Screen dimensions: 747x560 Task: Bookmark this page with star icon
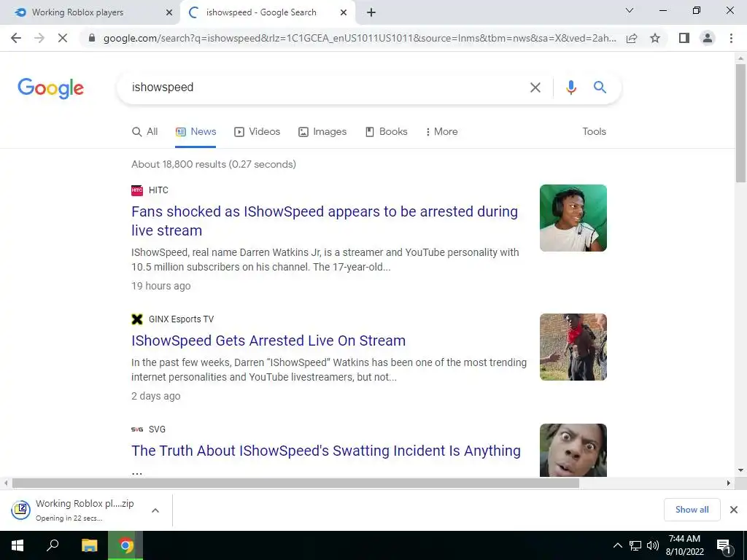pos(655,38)
